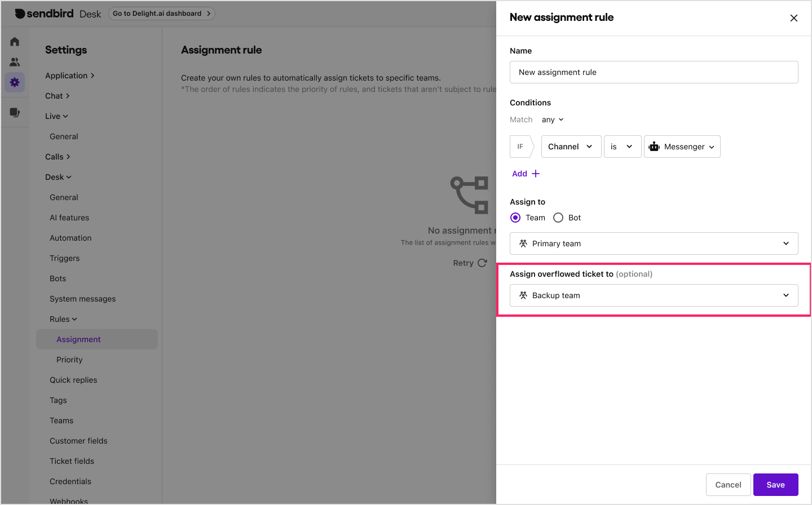Open the Backup team overflow dropdown
Image resolution: width=812 pixels, height=505 pixels.
(654, 295)
